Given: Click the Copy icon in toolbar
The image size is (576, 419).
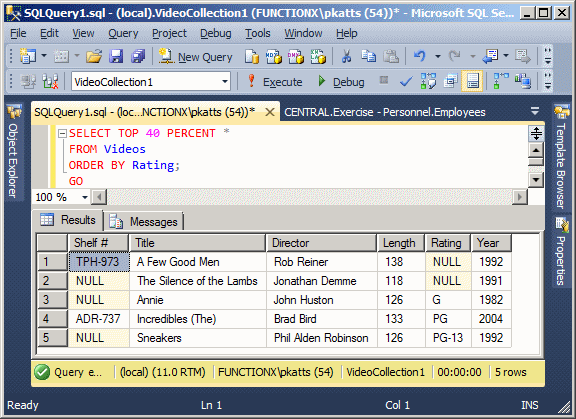Looking at the screenshot, I should coord(368,57).
